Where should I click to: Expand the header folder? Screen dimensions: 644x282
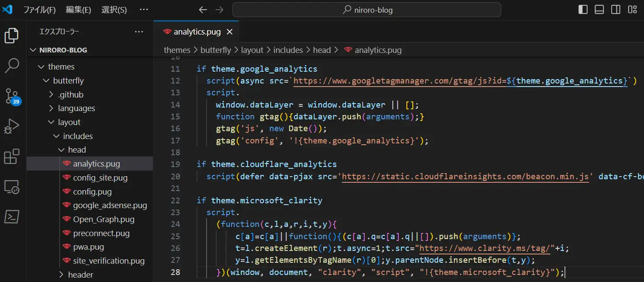pyautogui.click(x=80, y=275)
